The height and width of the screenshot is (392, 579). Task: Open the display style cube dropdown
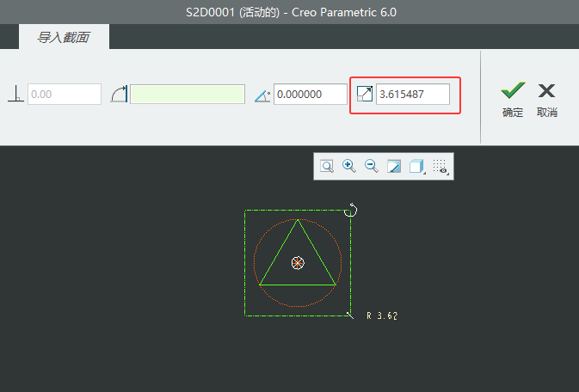coord(417,166)
